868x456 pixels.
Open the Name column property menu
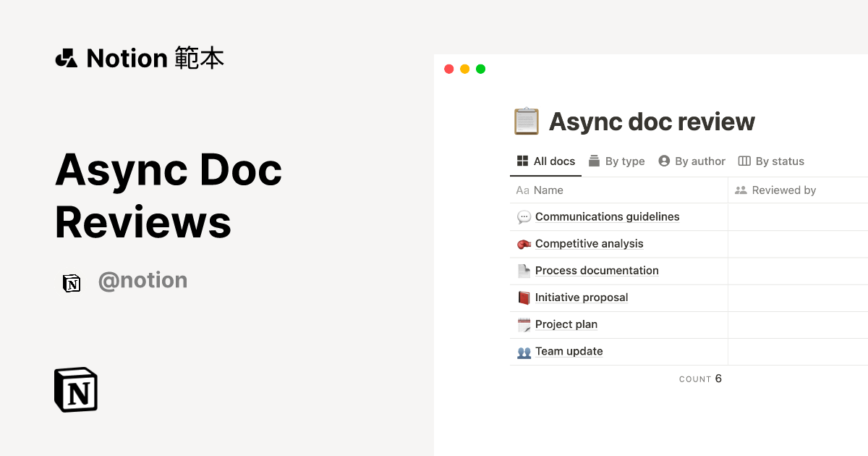click(x=549, y=190)
